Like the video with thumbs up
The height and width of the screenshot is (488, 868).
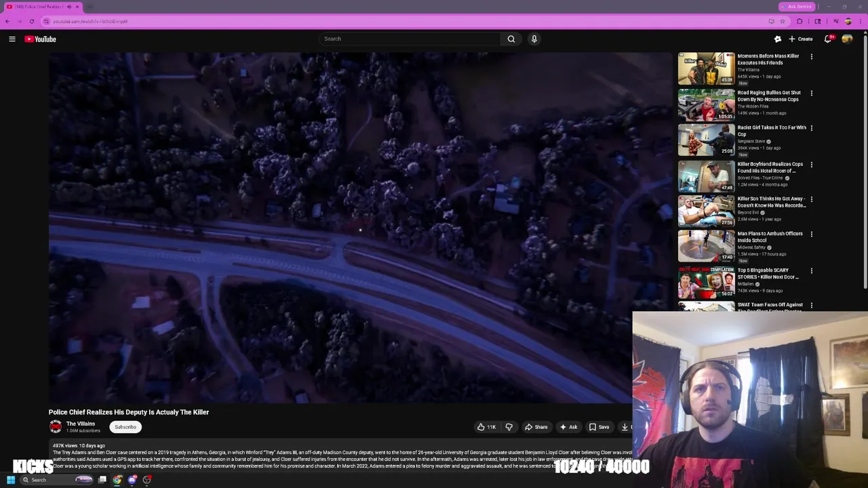[486, 427]
